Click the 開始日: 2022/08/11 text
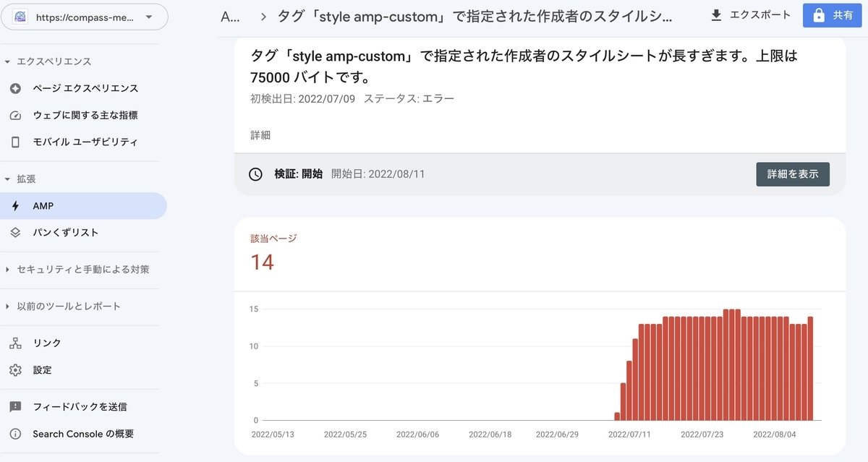Screen dimensions: 868x462 click(x=378, y=174)
